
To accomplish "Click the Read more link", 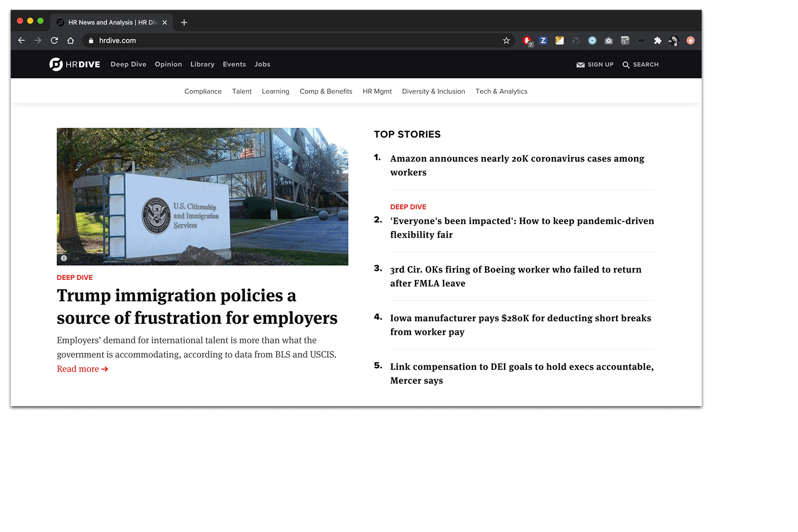I will pyautogui.click(x=82, y=369).
